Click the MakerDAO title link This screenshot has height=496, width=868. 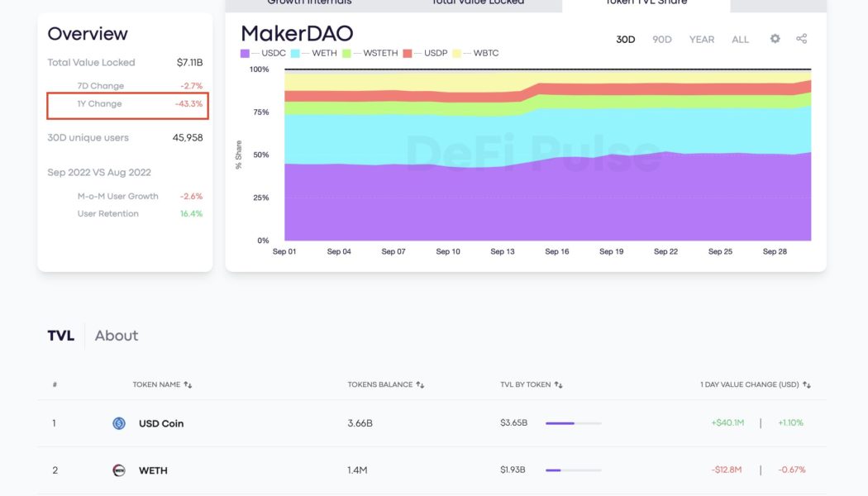tap(296, 34)
